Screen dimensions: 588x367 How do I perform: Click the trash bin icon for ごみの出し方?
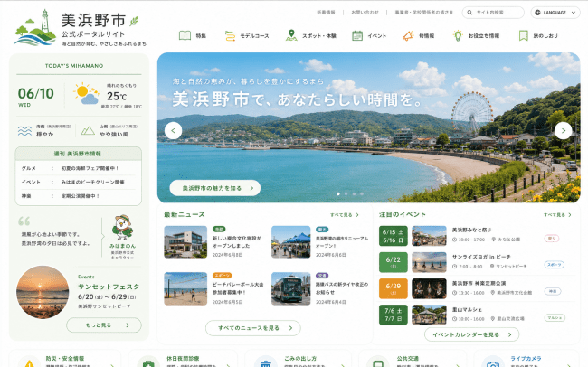tap(265, 362)
